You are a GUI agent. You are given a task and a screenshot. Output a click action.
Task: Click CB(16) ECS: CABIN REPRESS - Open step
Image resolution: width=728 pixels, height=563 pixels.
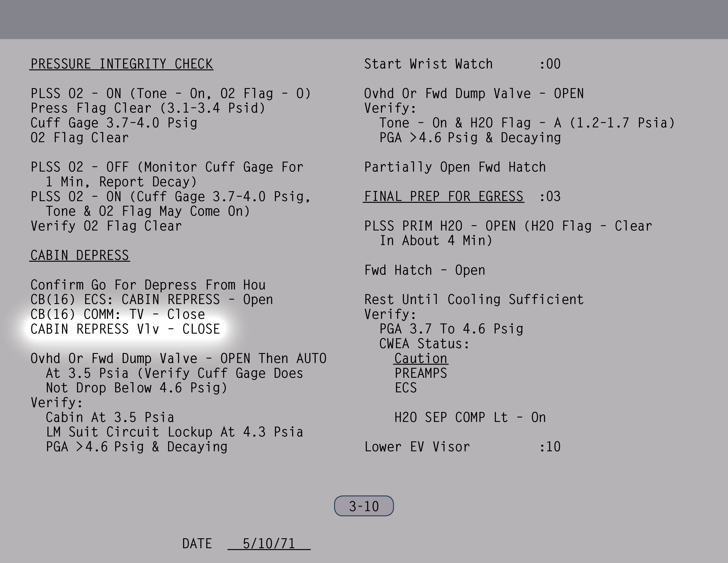click(x=152, y=300)
